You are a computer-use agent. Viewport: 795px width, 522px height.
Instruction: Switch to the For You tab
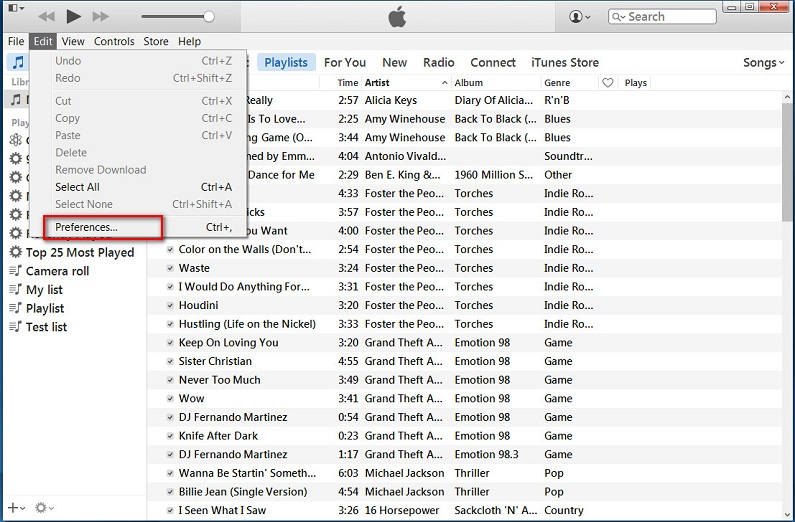[x=345, y=62]
